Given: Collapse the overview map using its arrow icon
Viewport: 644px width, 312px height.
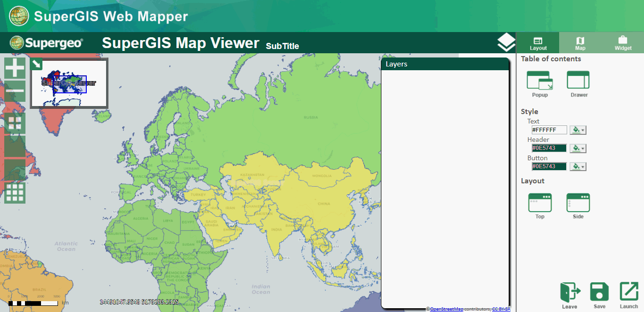Looking at the screenshot, I should tap(37, 64).
